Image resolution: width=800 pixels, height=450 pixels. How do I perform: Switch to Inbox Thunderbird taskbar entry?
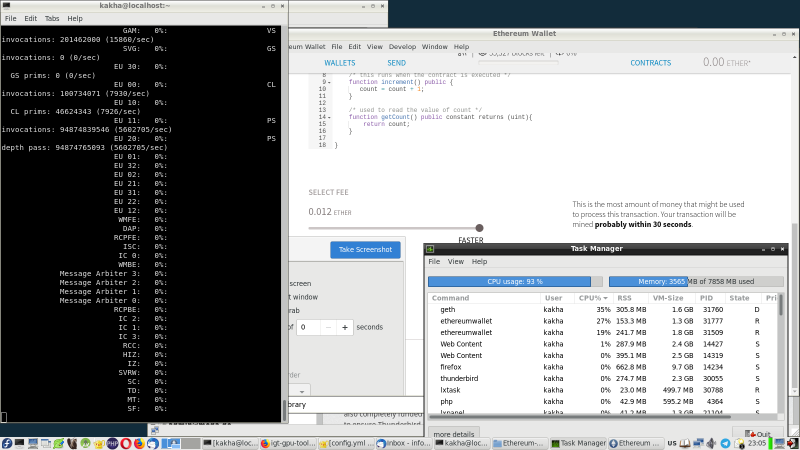point(403,443)
